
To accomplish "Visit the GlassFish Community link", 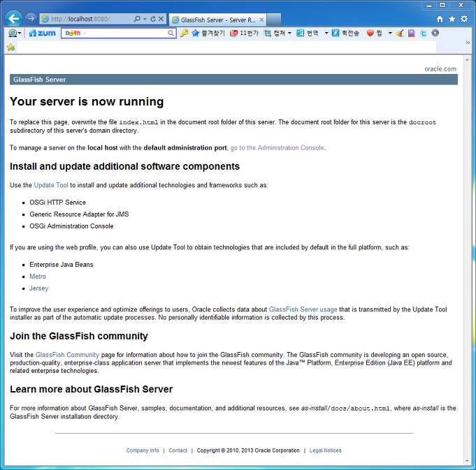I will pyautogui.click(x=67, y=355).
